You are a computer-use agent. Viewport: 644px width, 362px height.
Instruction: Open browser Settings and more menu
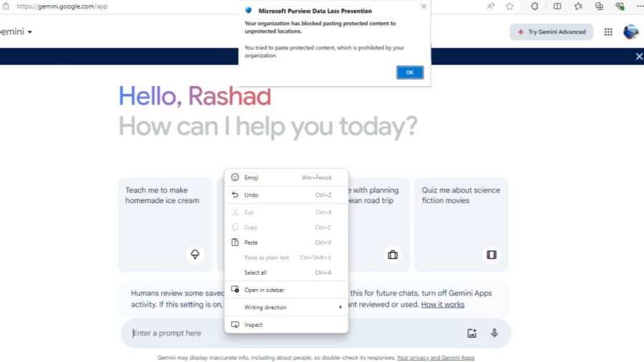click(x=639, y=6)
